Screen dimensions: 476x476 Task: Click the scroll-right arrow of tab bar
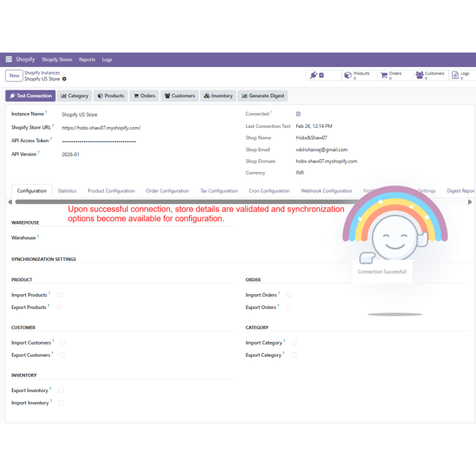(x=470, y=202)
